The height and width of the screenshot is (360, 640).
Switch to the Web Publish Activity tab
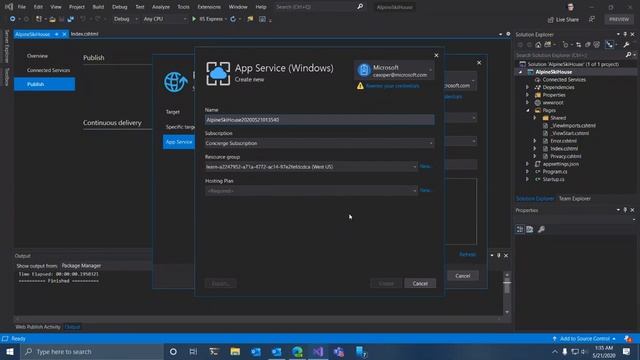[x=38, y=327]
